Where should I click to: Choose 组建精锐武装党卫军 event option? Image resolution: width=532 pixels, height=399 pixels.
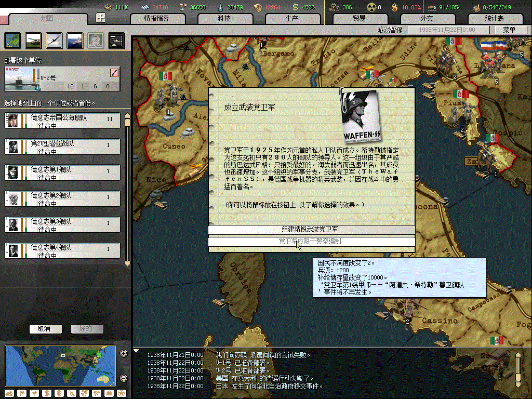(x=311, y=230)
